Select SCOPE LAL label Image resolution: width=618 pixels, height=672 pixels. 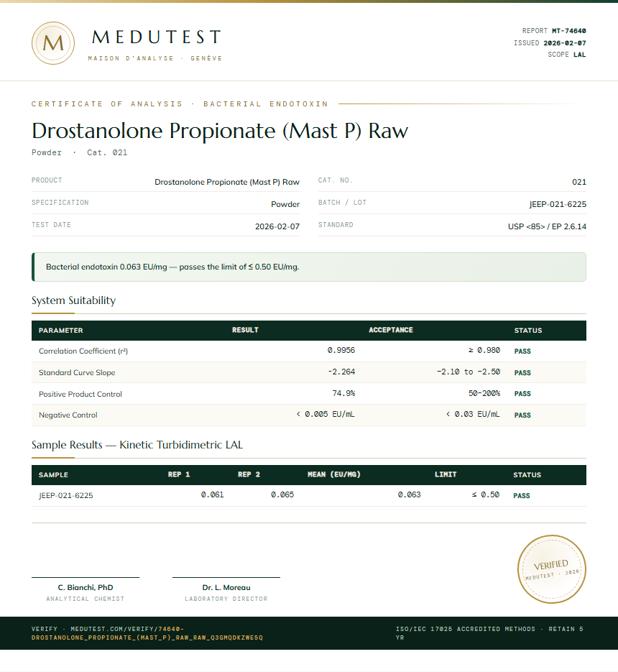click(x=566, y=55)
